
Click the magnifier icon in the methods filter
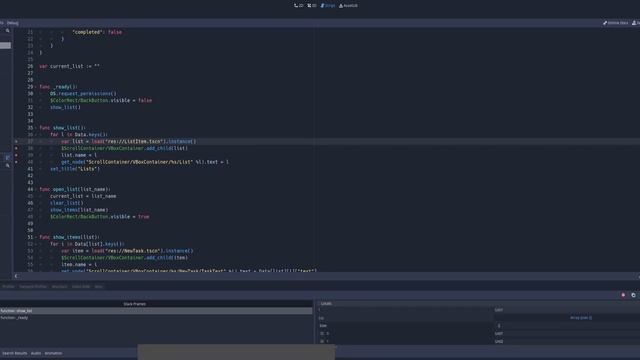(x=8, y=165)
